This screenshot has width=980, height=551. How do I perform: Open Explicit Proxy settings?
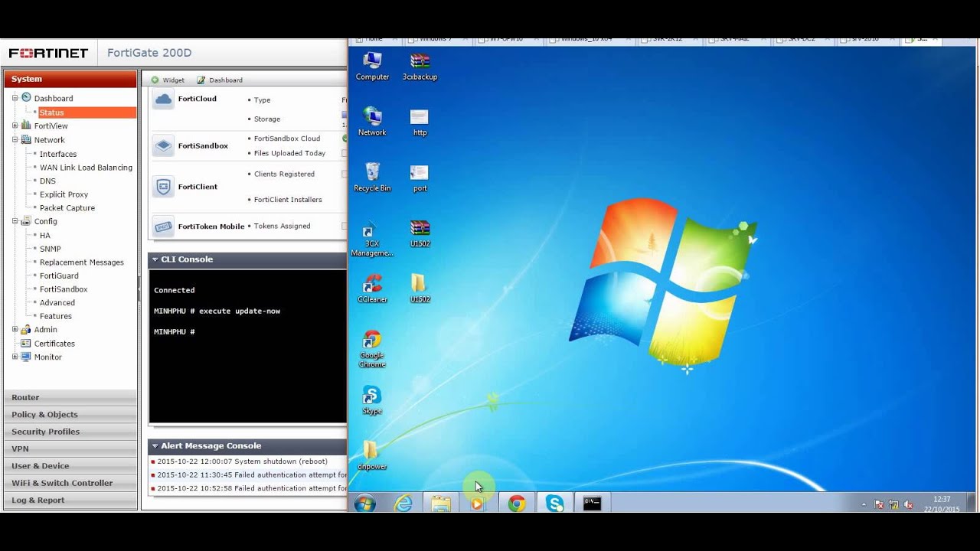pos(64,194)
